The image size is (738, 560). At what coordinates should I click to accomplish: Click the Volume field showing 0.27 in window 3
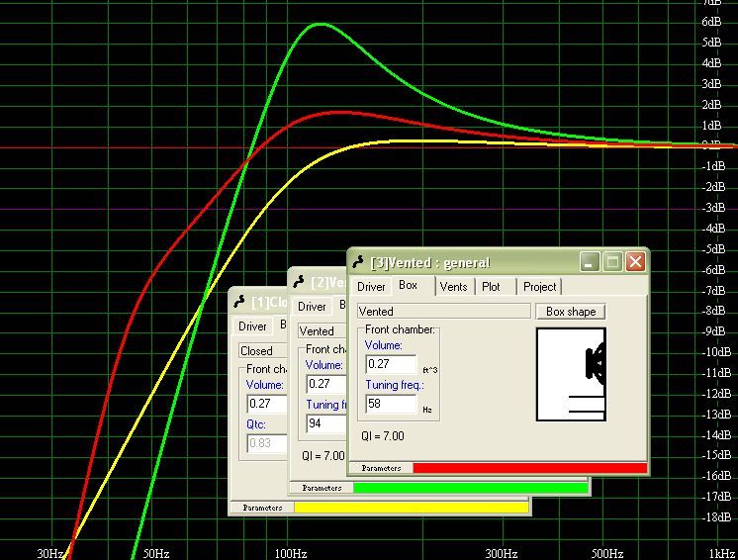[391, 364]
